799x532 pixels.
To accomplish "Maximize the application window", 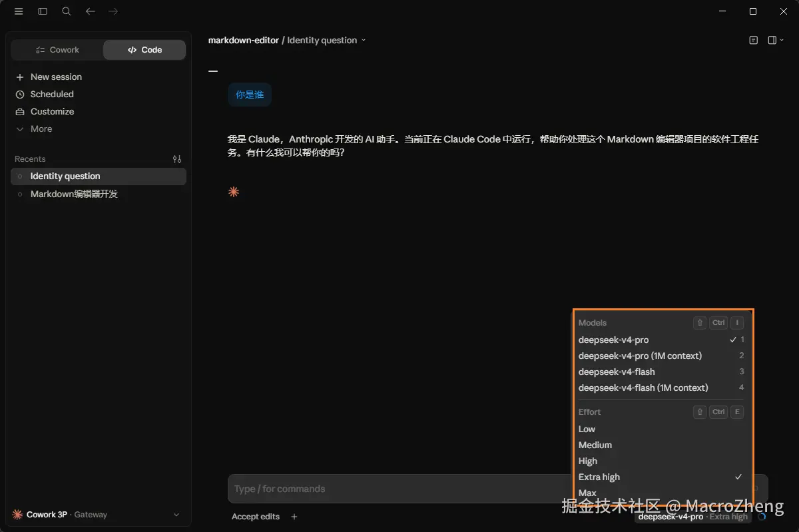I will 753,11.
